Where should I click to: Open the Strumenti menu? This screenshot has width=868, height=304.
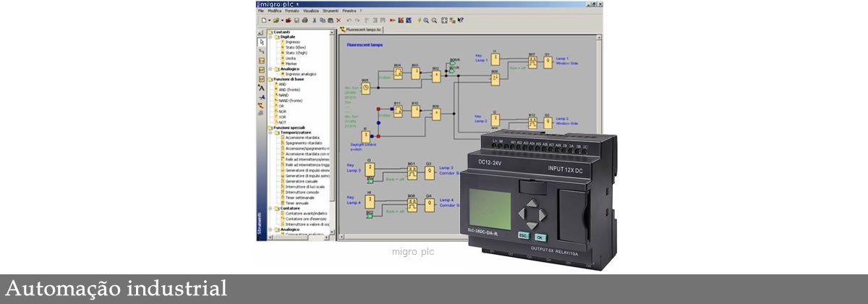(330, 12)
